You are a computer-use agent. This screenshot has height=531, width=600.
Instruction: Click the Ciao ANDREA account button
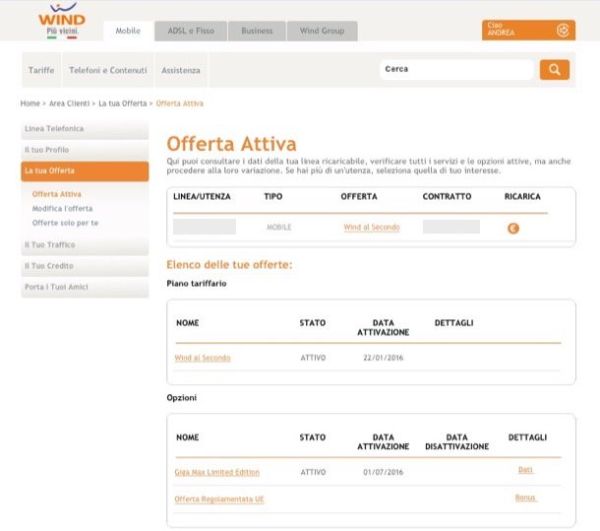(x=528, y=30)
